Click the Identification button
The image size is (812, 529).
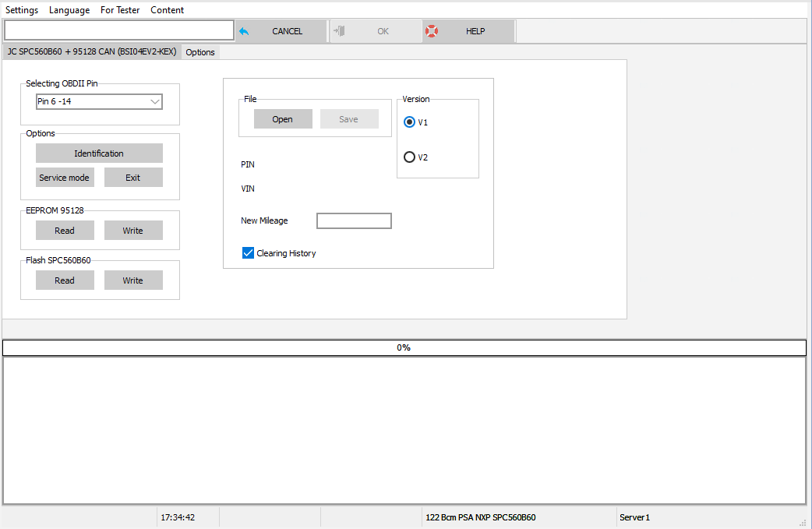[98, 153]
